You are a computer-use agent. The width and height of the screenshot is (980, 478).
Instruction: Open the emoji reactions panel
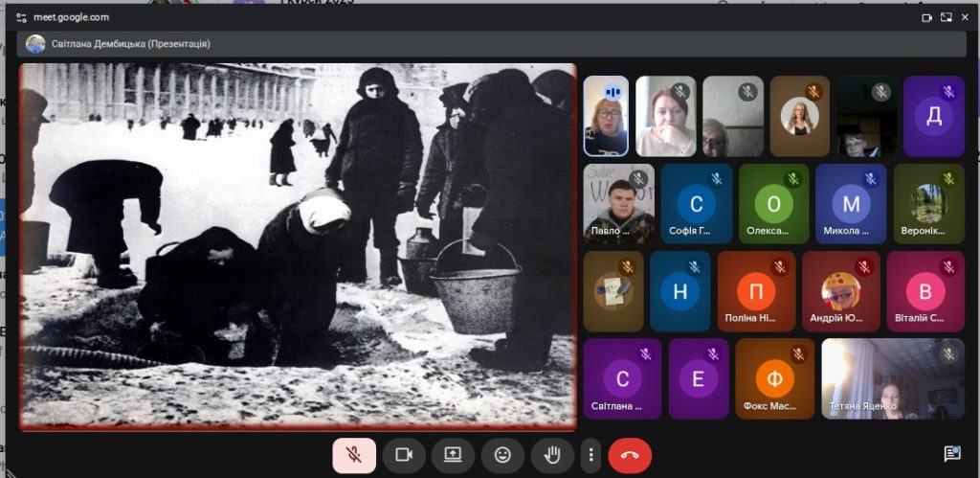click(x=502, y=455)
